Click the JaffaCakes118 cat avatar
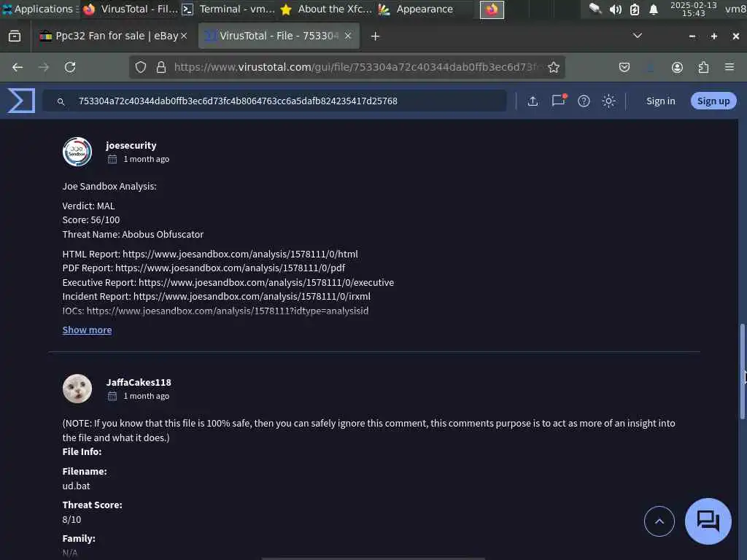 [x=77, y=389]
